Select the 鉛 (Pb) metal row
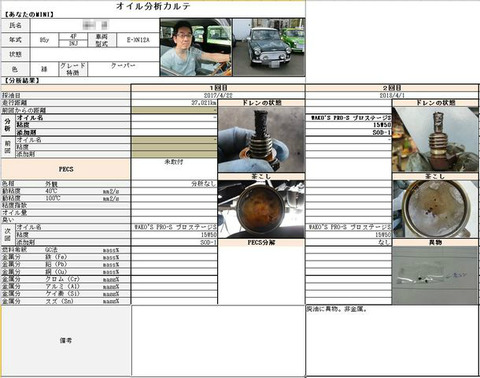This screenshot has height=378, width=480. [x=65, y=264]
